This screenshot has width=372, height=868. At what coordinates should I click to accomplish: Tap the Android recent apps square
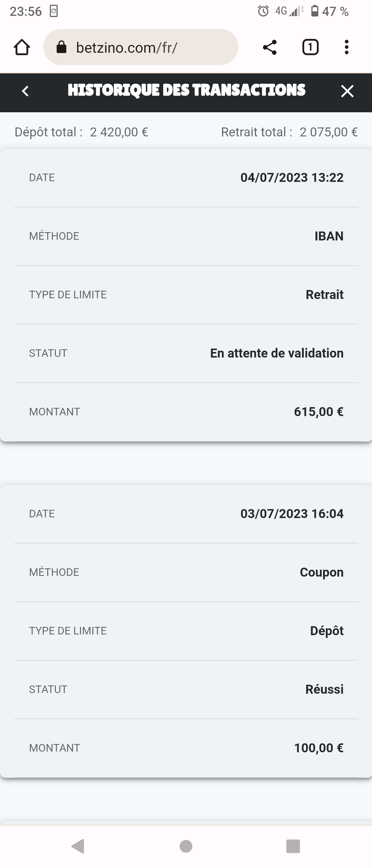tap(293, 846)
